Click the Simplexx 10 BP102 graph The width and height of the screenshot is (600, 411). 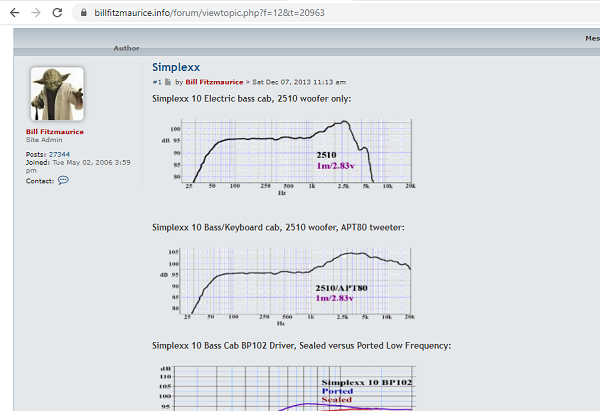click(290, 388)
